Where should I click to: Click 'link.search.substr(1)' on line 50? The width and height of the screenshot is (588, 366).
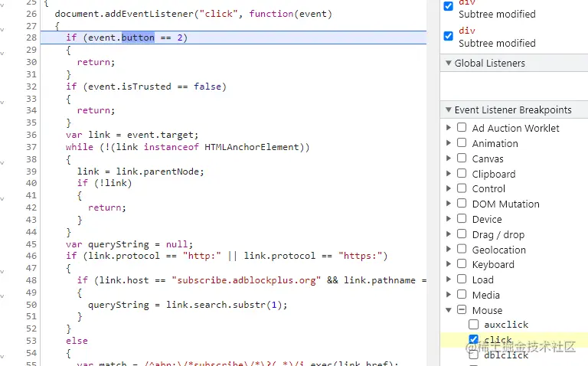click(224, 305)
